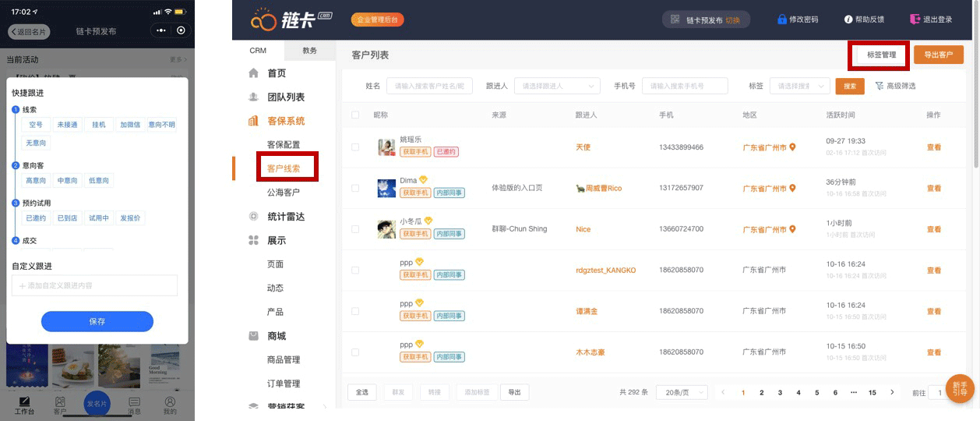Tick the checkbox for customer 姚瑶乐
980x421 pixels.
click(355, 147)
